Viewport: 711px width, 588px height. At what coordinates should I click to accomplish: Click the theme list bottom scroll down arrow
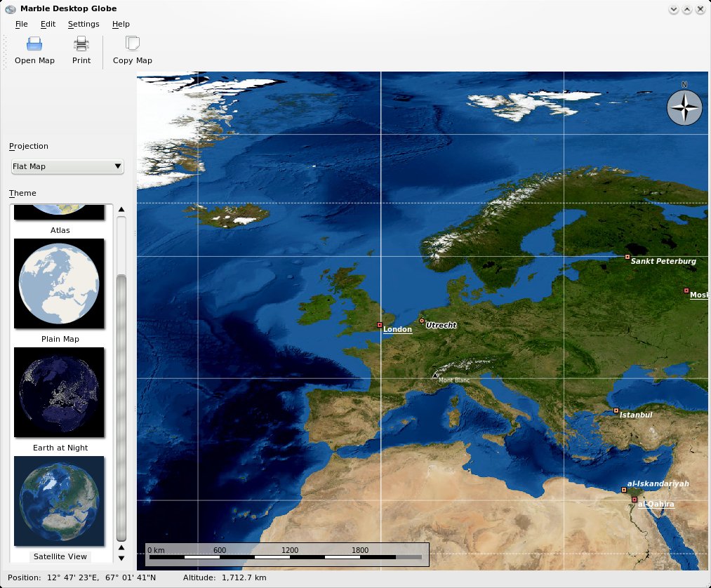pyautogui.click(x=121, y=558)
